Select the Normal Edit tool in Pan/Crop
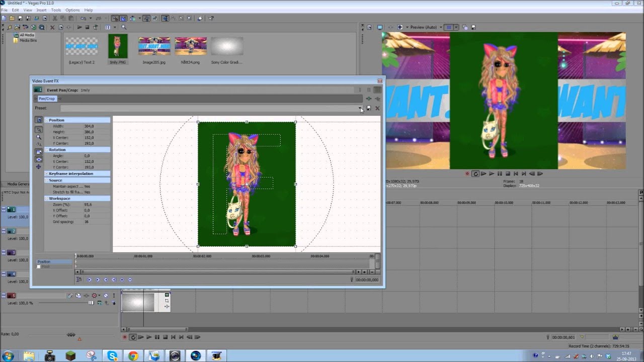The height and width of the screenshot is (362, 644). [39, 130]
